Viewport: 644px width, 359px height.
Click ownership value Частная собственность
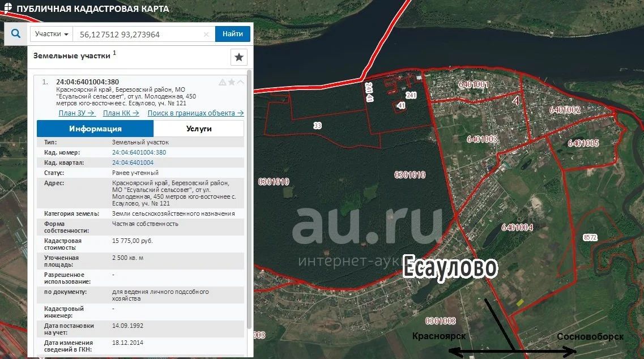145,224
